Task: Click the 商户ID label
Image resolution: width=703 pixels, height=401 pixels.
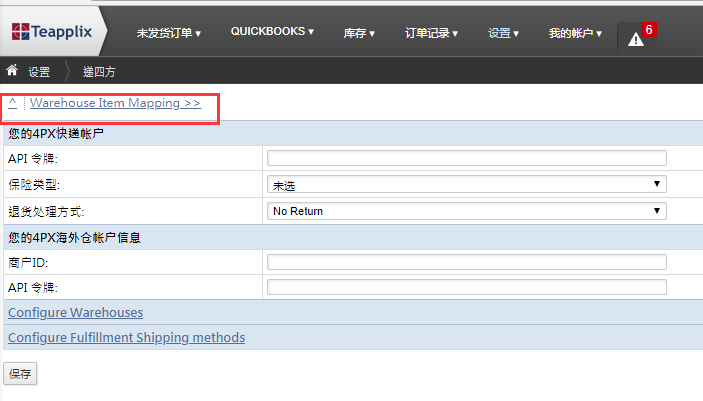Action: point(28,262)
